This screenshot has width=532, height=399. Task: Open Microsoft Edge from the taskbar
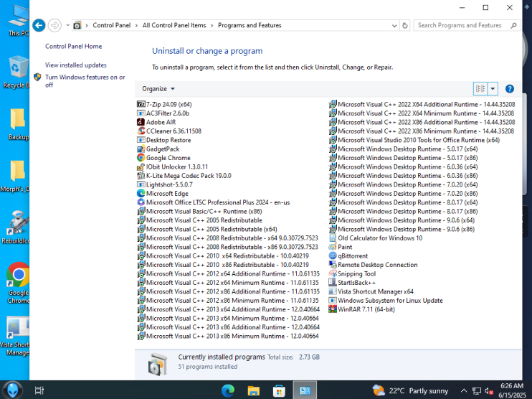(228, 390)
